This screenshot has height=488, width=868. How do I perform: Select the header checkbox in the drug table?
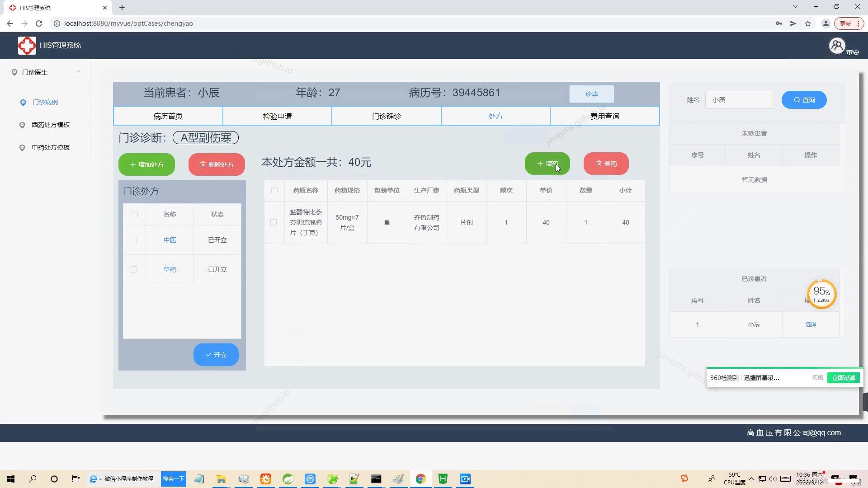(274, 190)
